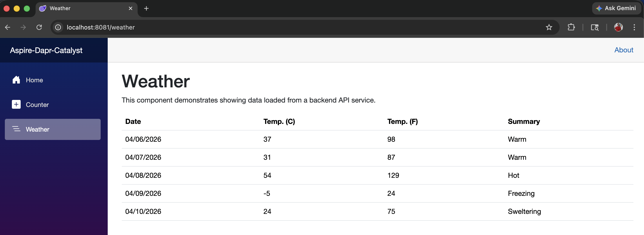644x235 pixels.
Task: Click the Aspire-Dapr-Catalyst brand link
Action: (x=46, y=50)
